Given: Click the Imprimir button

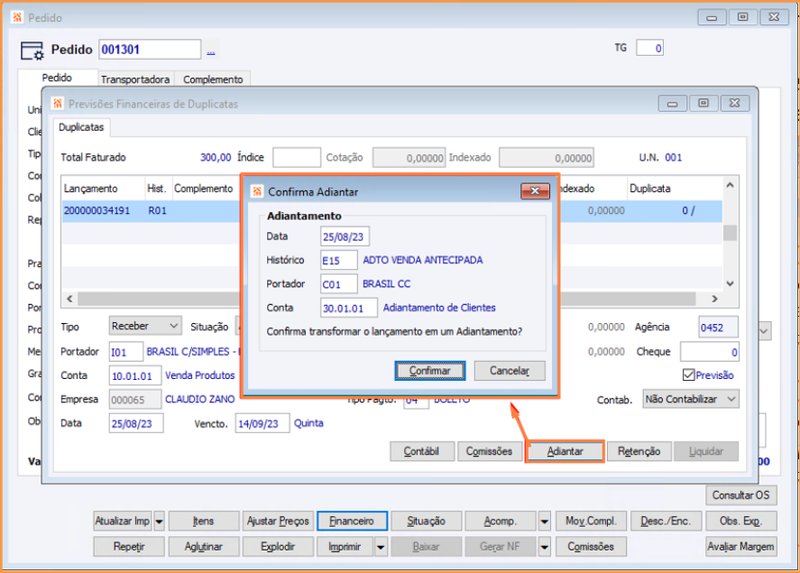Looking at the screenshot, I should coord(345,546).
